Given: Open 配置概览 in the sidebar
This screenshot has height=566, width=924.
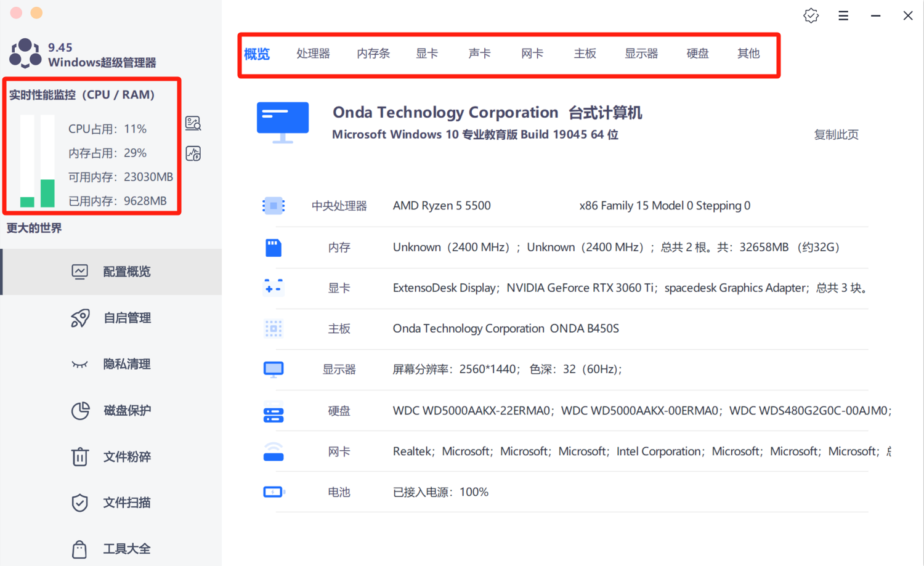Looking at the screenshot, I should pyautogui.click(x=111, y=272).
